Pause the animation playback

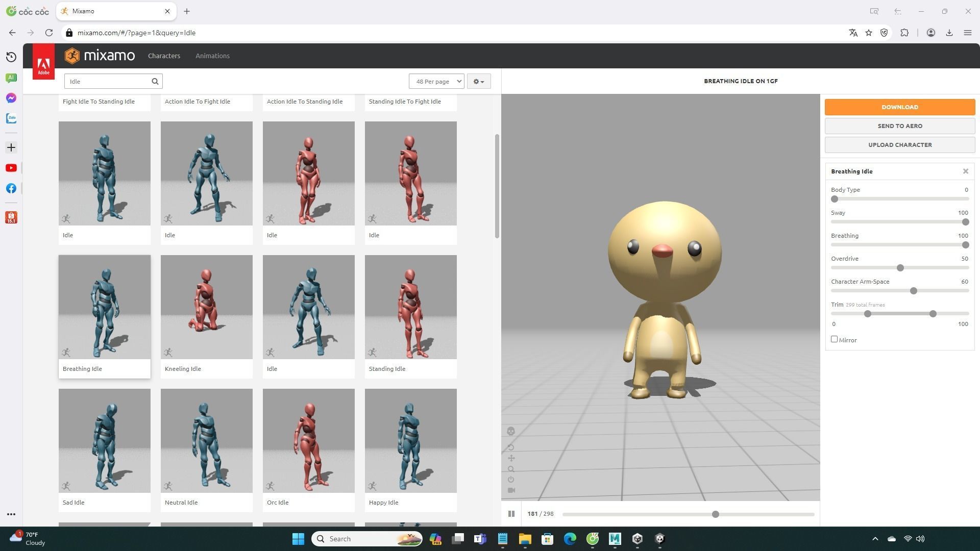(x=511, y=514)
